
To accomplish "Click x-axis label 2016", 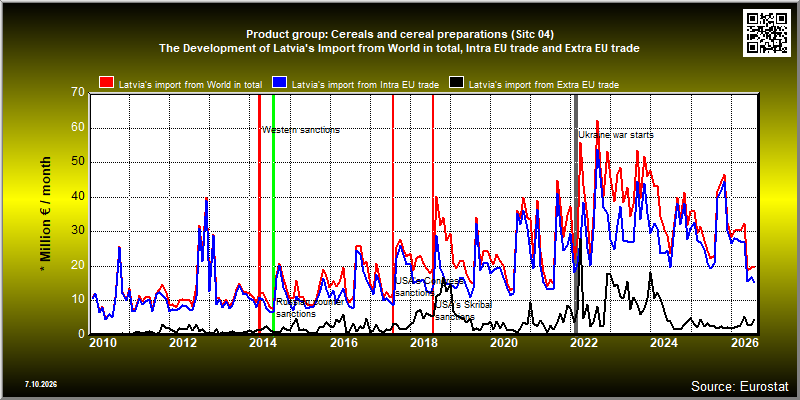I will pos(343,342).
